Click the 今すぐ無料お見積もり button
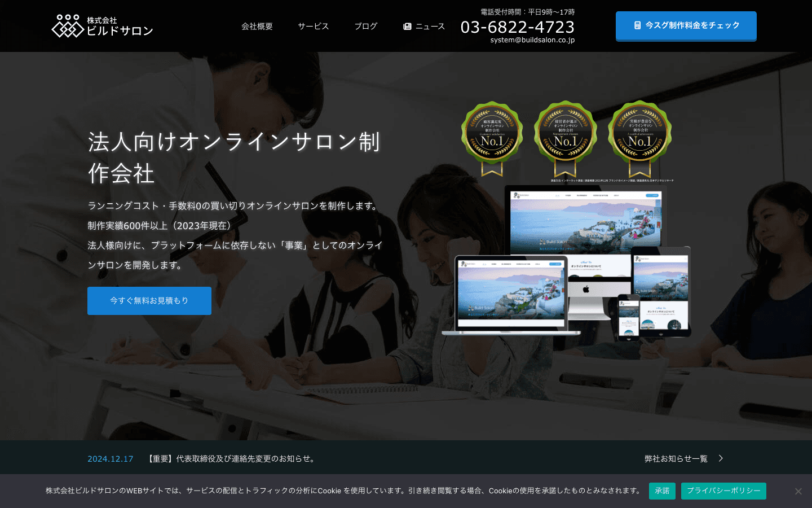812x508 pixels. tap(149, 301)
